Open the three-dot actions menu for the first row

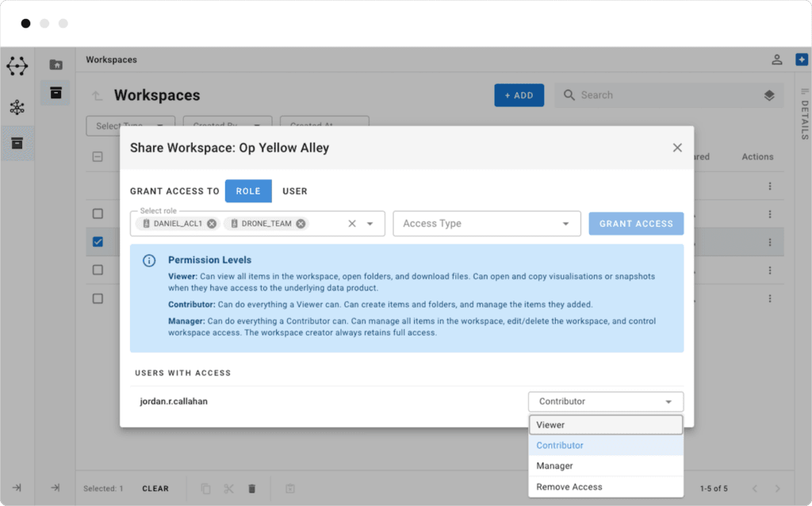[x=770, y=186]
